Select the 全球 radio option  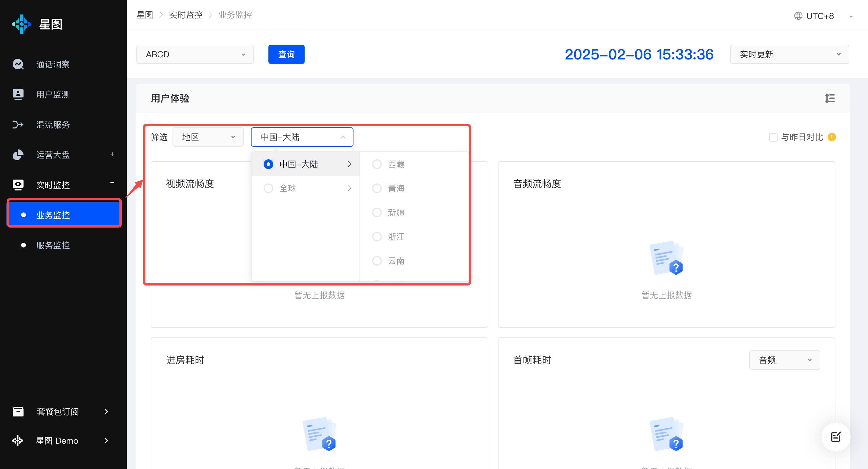(268, 188)
